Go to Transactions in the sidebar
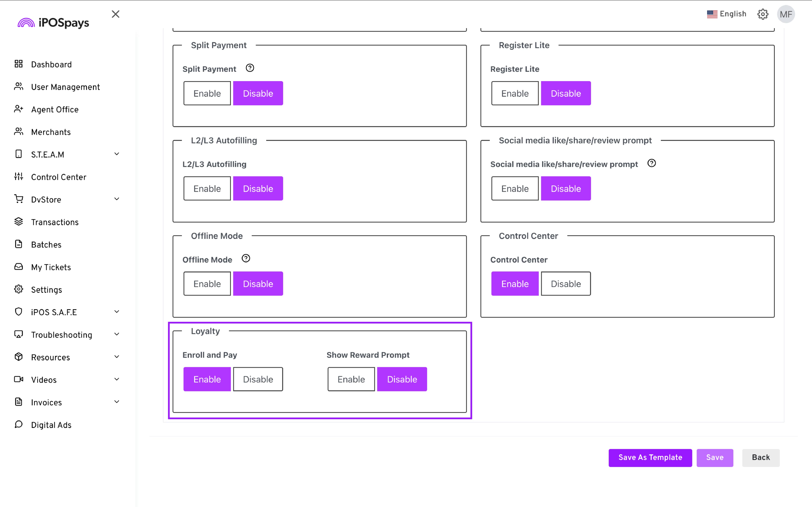812x507 pixels. click(55, 222)
